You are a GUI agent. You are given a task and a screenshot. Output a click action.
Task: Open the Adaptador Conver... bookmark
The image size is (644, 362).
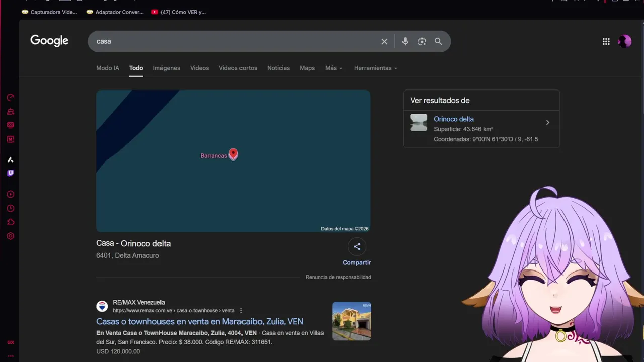pyautogui.click(x=115, y=12)
